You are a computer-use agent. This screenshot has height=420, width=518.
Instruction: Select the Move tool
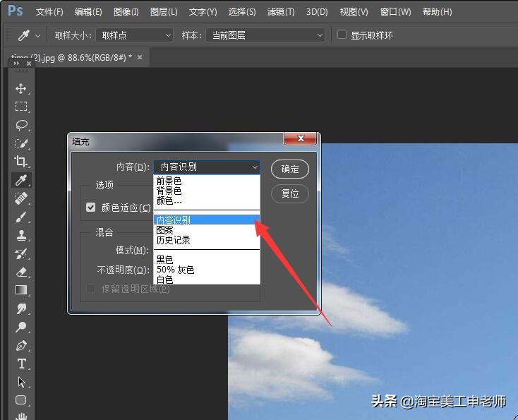click(x=21, y=88)
